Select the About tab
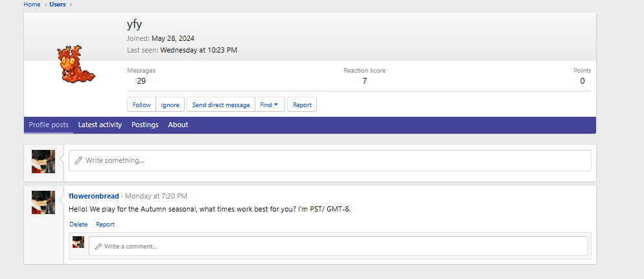 [x=178, y=125]
